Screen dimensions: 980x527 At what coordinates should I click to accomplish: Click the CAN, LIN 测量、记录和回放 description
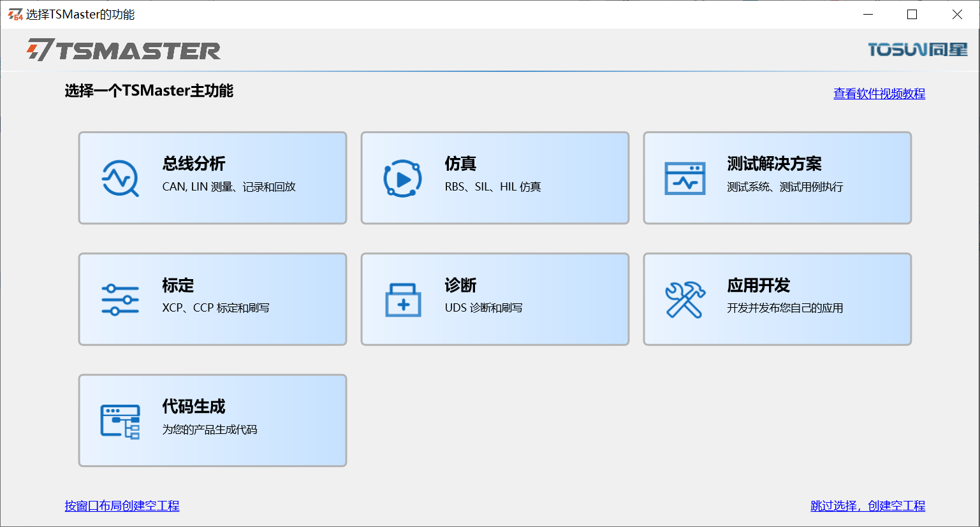(229, 187)
